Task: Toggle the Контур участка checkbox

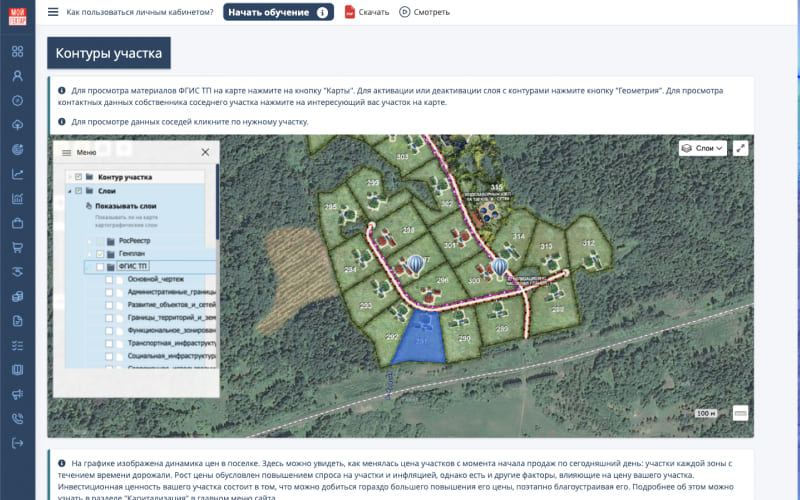Action: [x=76, y=177]
